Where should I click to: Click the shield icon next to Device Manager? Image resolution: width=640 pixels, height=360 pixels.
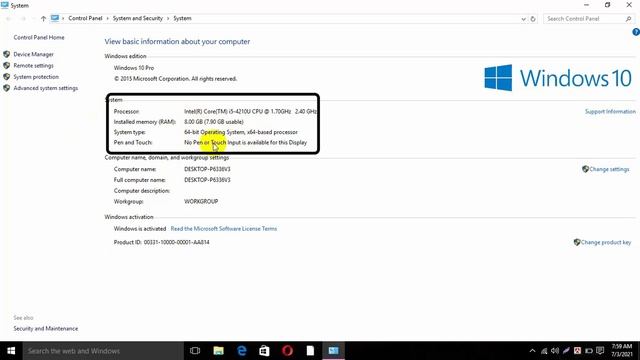tap(7, 54)
